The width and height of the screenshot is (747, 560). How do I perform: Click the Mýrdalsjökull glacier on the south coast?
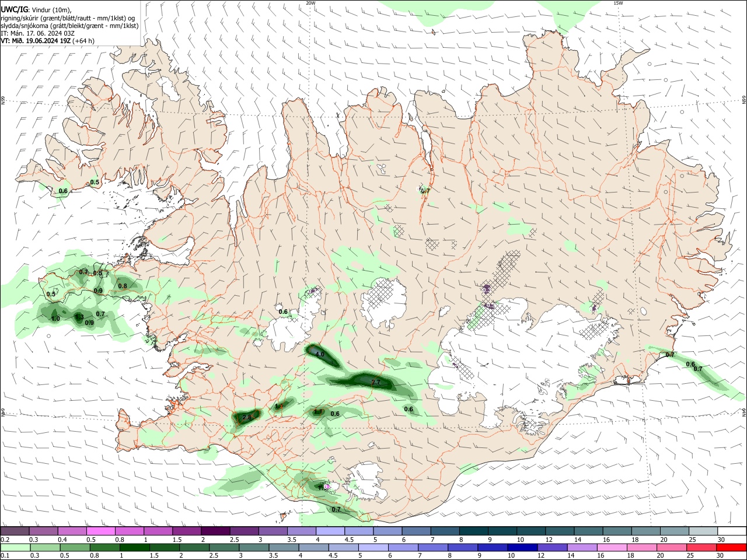click(366, 481)
